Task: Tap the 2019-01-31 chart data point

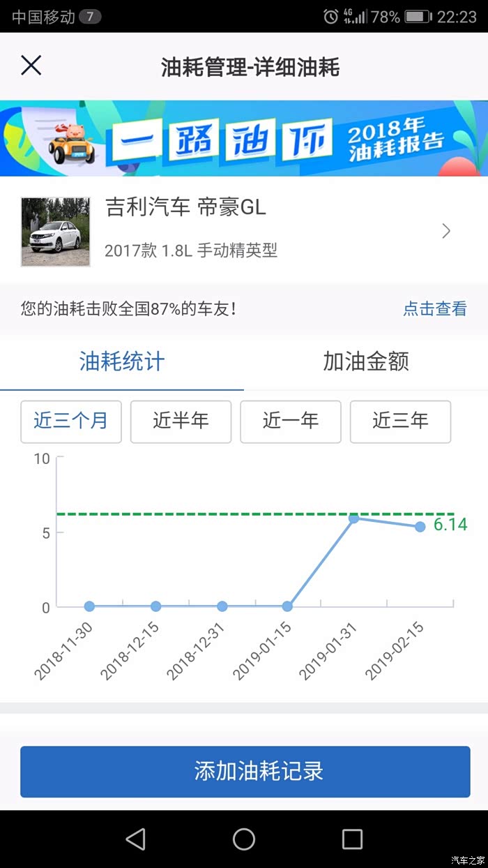Action: tap(353, 518)
